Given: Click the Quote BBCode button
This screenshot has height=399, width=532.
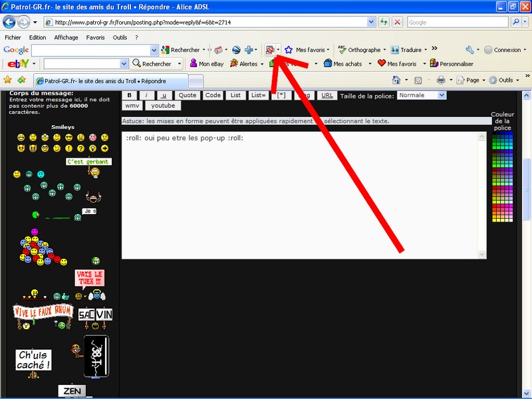Looking at the screenshot, I should click(188, 95).
